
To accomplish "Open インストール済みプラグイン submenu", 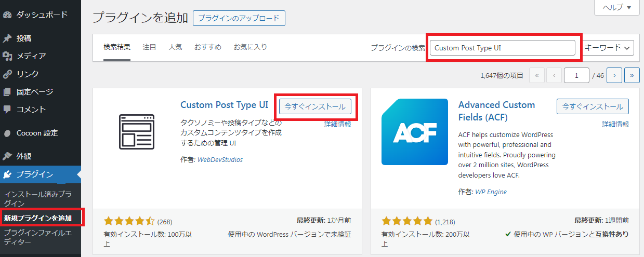I will (37, 198).
